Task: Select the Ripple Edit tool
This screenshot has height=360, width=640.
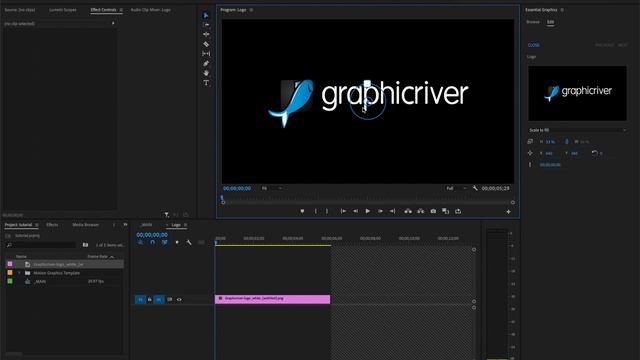Action: point(206,34)
